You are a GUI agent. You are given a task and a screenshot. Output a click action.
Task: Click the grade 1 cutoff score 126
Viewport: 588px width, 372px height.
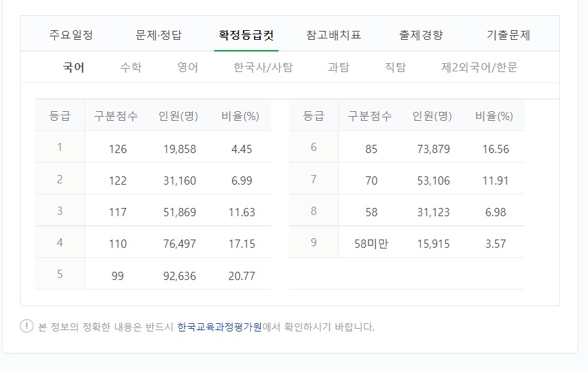point(118,149)
